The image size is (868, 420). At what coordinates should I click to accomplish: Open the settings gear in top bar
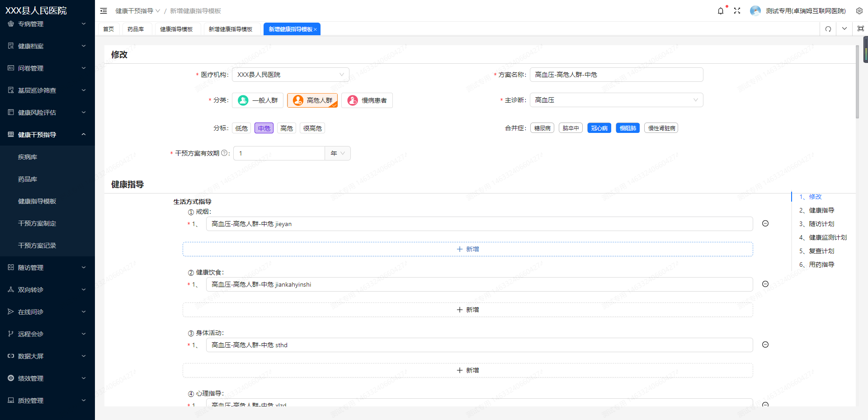click(x=859, y=11)
